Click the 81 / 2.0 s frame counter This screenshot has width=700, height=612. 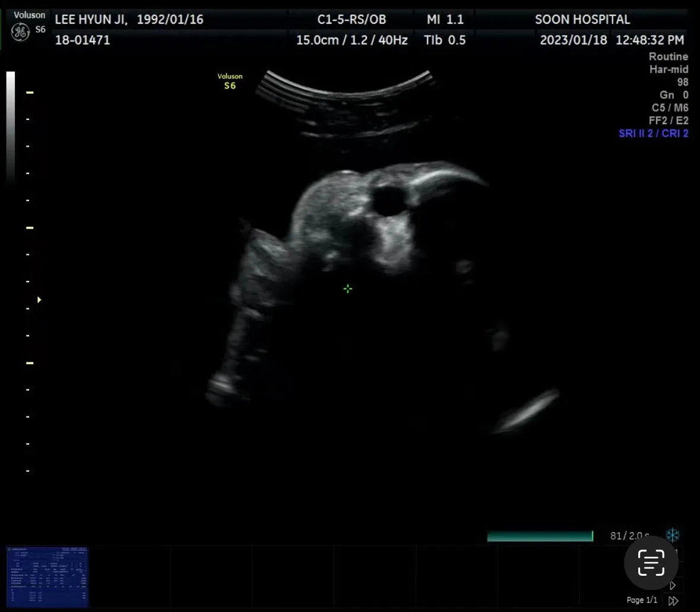click(629, 535)
